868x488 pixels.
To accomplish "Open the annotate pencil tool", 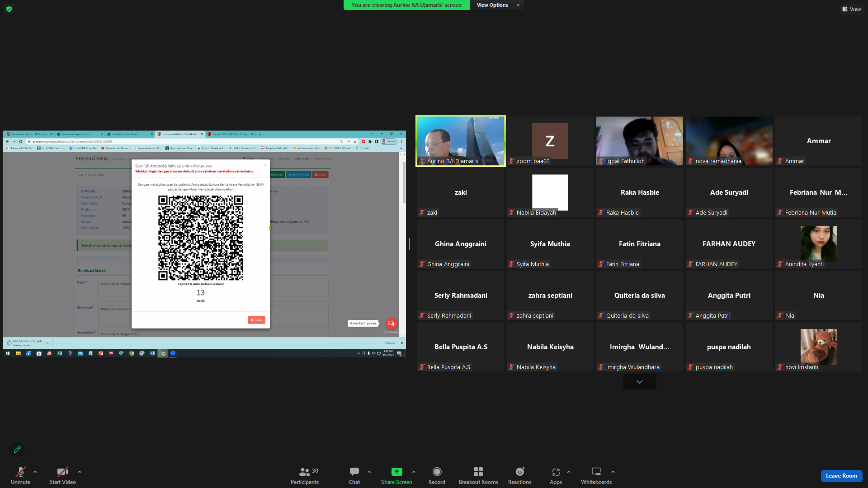I will pos(17,450).
